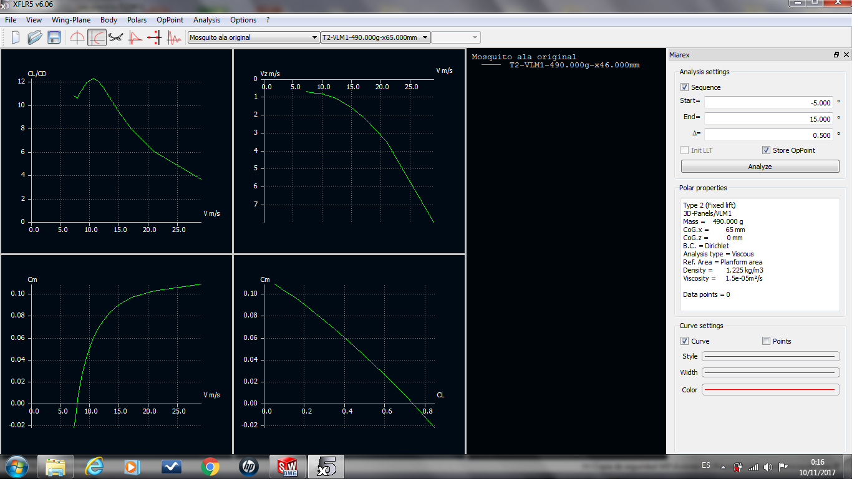Click the CL/CD versus V graph

(117, 151)
